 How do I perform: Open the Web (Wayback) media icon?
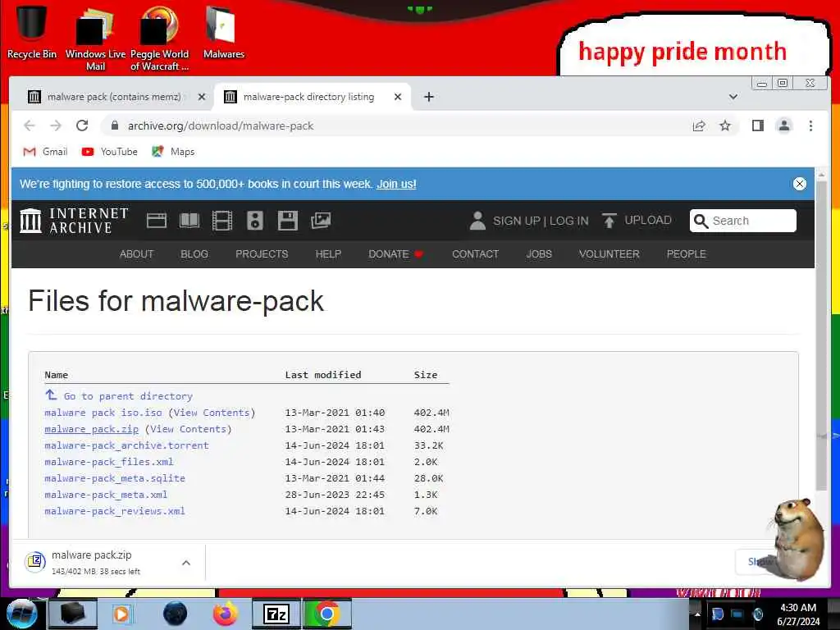click(x=157, y=221)
